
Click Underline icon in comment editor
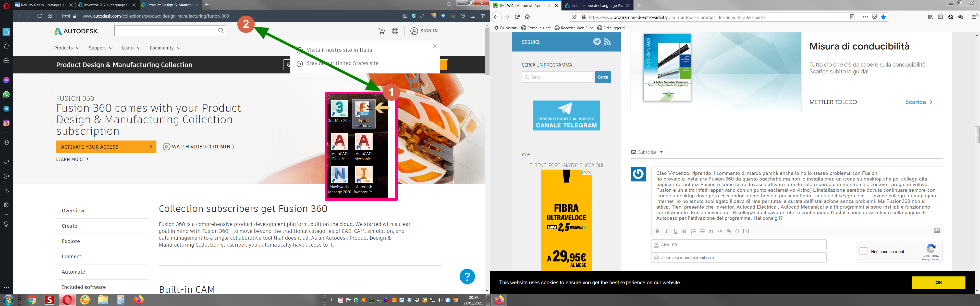(x=675, y=232)
